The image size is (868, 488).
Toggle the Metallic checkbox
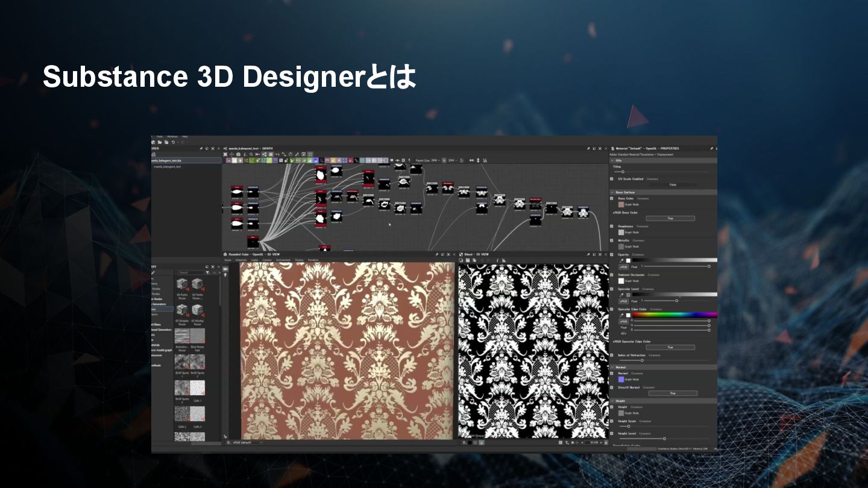coord(611,240)
